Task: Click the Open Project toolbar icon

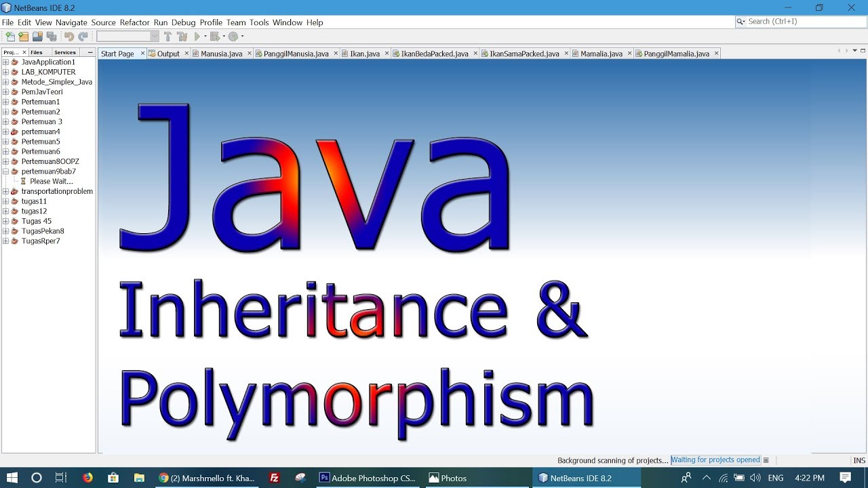Action: point(37,37)
